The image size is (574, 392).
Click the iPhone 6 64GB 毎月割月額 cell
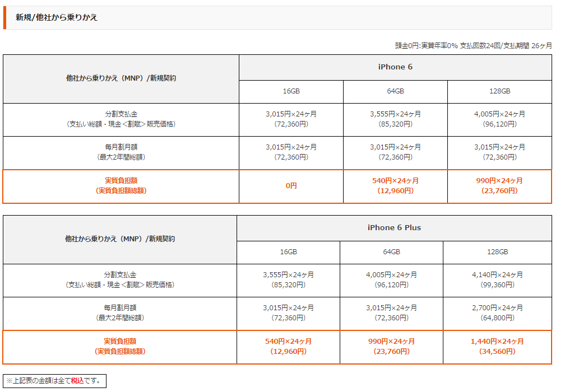pyautogui.click(x=395, y=152)
